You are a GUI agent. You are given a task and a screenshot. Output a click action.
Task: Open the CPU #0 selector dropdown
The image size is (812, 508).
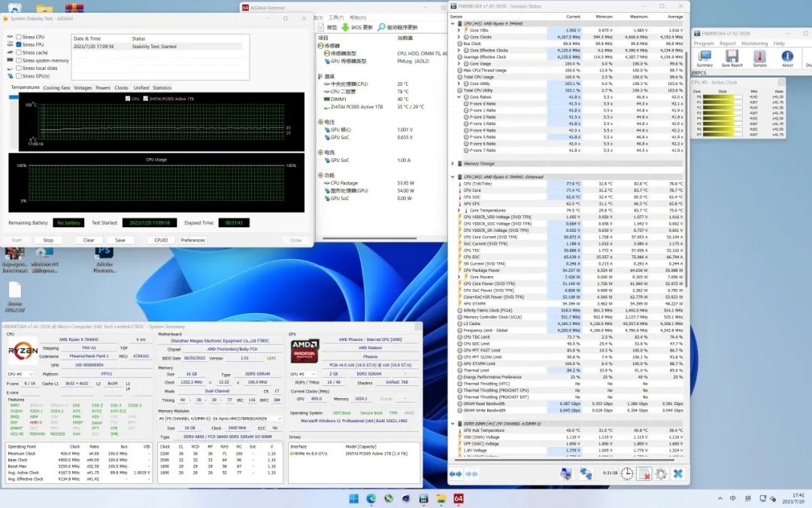tap(21, 374)
